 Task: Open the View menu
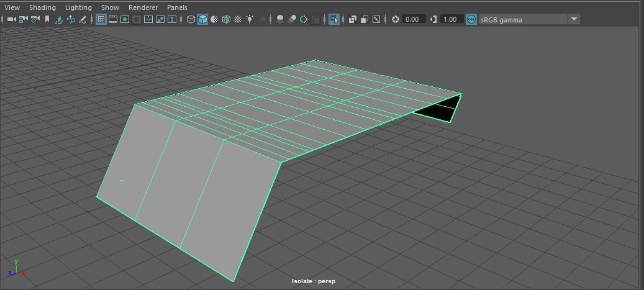tap(12, 7)
